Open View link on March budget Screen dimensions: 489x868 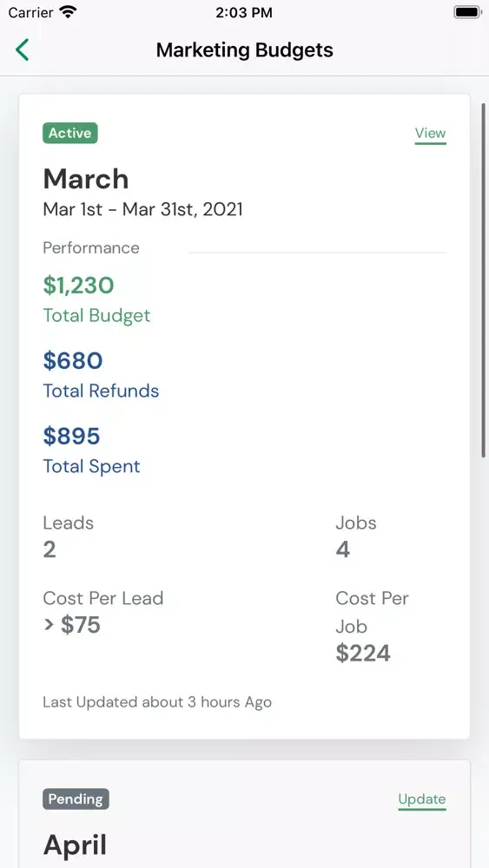430,134
